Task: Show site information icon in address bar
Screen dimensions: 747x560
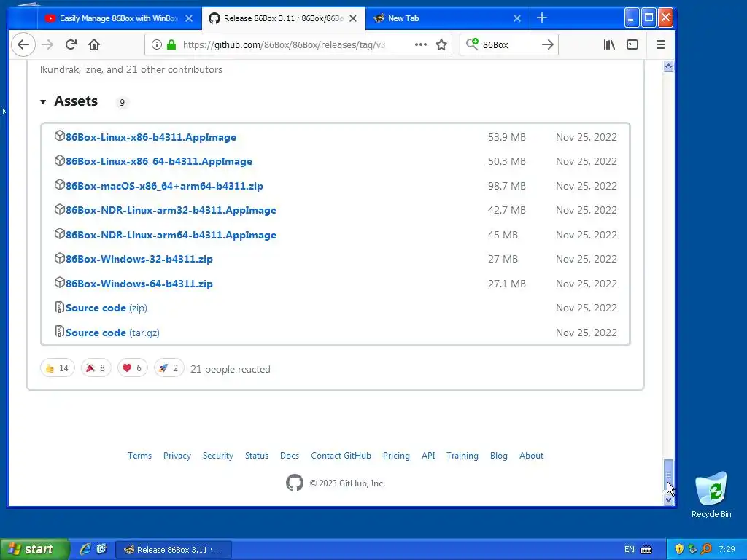Action: coord(156,44)
